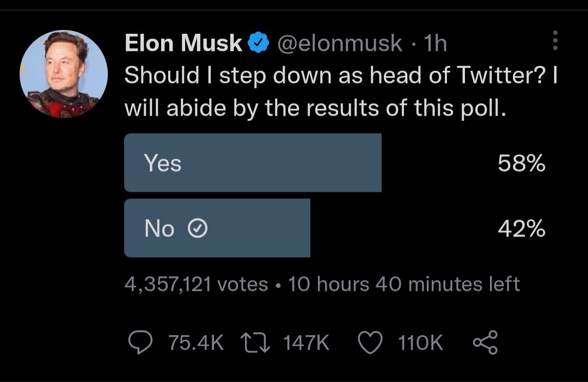
Task: Click the 4,357,121 votes total
Action: pos(196,284)
